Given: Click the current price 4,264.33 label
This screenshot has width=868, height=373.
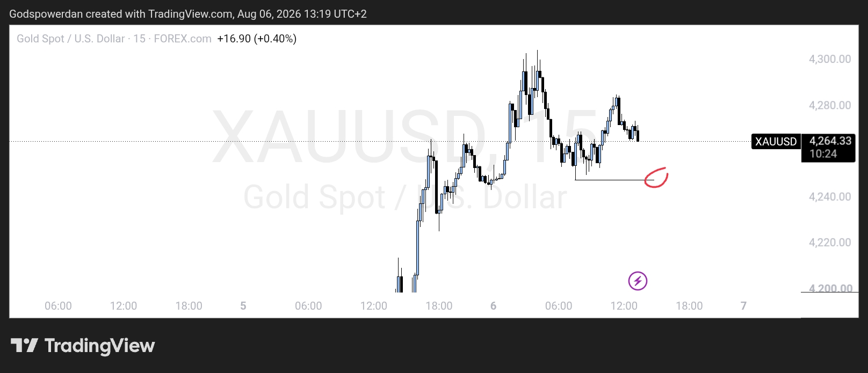Looking at the screenshot, I should (x=830, y=141).
